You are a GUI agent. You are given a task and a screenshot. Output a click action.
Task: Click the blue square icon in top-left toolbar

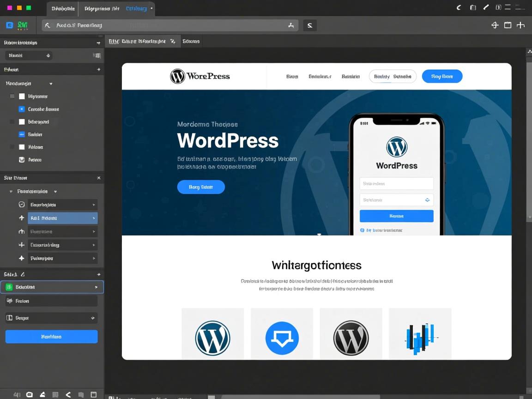9,25
